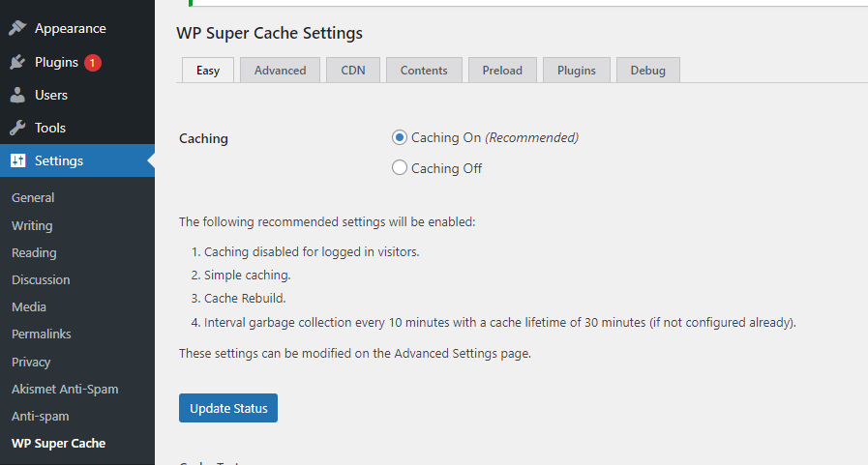Viewport: 868px width, 465px height.
Task: Click the Update Status button
Action: coord(228,408)
